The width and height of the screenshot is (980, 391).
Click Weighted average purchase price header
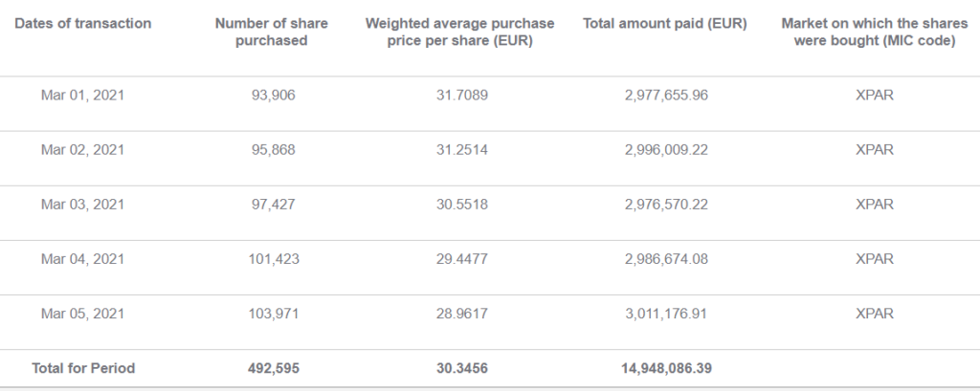pos(460,32)
